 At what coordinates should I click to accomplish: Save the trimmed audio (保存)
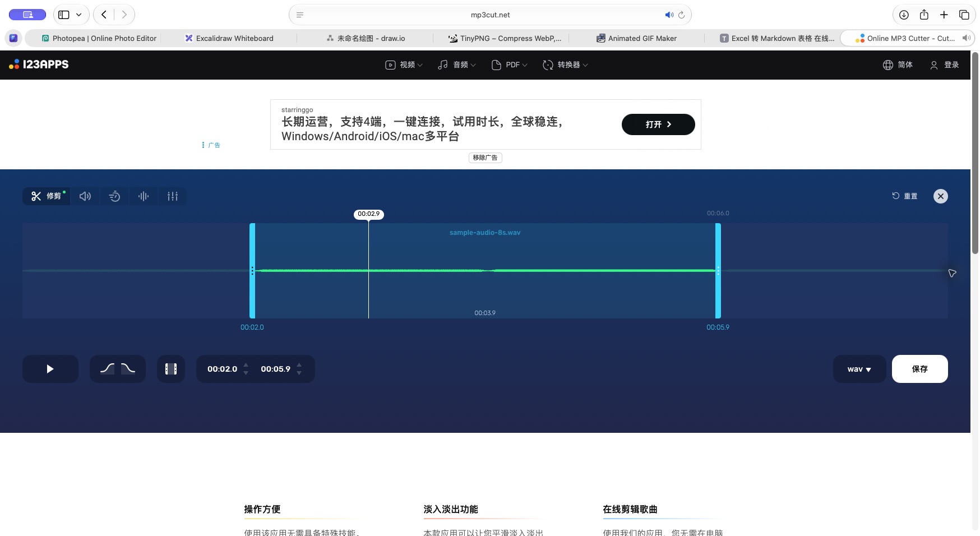pyautogui.click(x=920, y=369)
